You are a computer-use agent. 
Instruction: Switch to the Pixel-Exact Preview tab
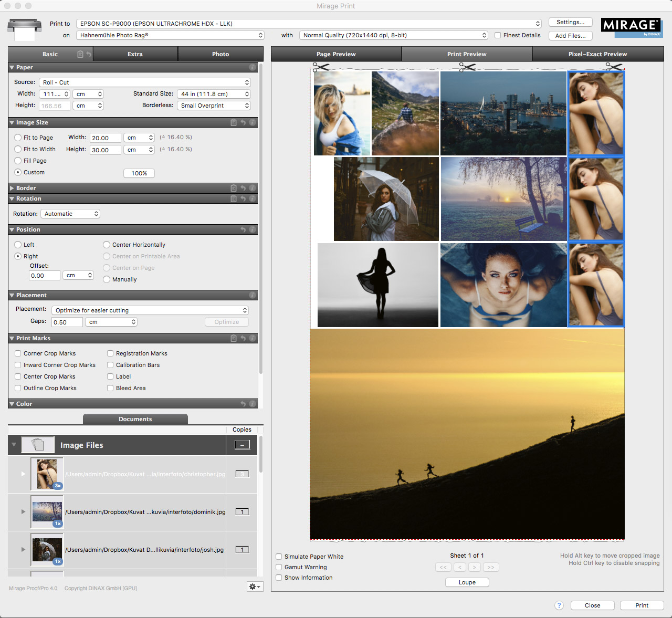pyautogui.click(x=597, y=54)
